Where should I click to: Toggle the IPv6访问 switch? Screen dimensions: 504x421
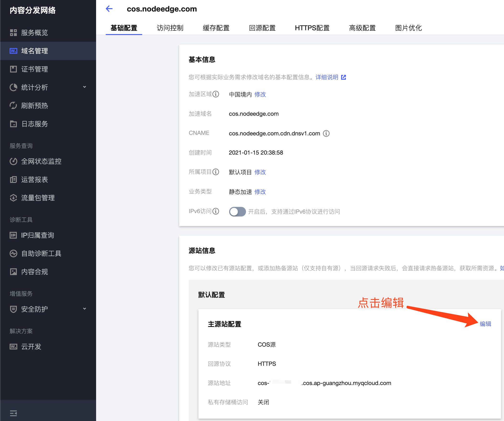coord(237,212)
